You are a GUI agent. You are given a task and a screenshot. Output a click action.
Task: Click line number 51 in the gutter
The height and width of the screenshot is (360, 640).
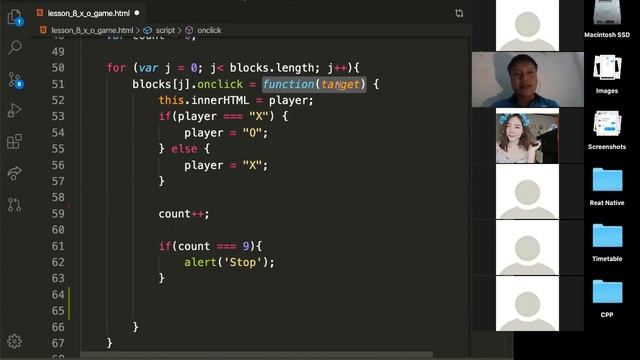58,84
